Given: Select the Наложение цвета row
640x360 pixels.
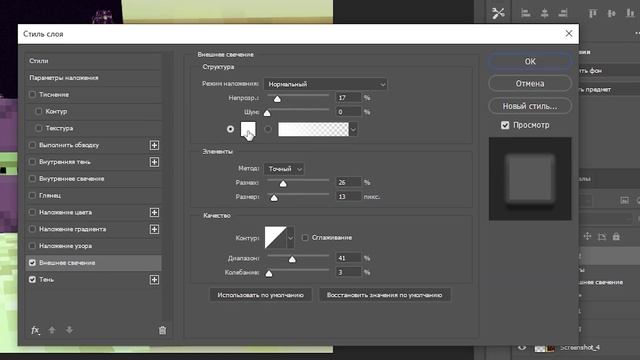Looking at the screenshot, I should click(x=93, y=213).
